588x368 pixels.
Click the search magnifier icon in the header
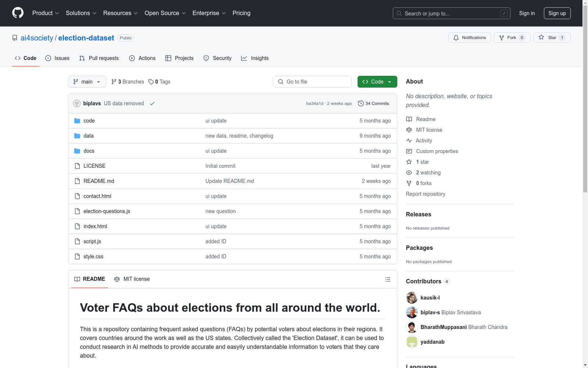tap(399, 13)
